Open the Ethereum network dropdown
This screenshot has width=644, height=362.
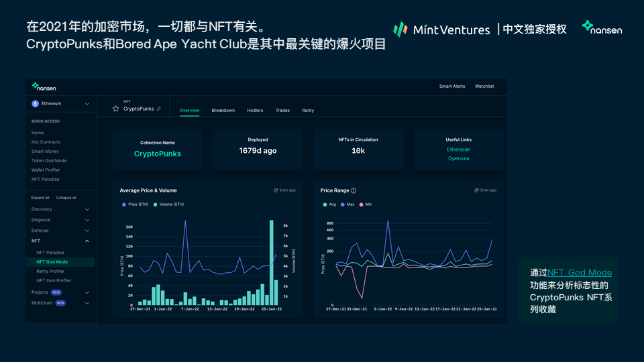click(x=61, y=104)
